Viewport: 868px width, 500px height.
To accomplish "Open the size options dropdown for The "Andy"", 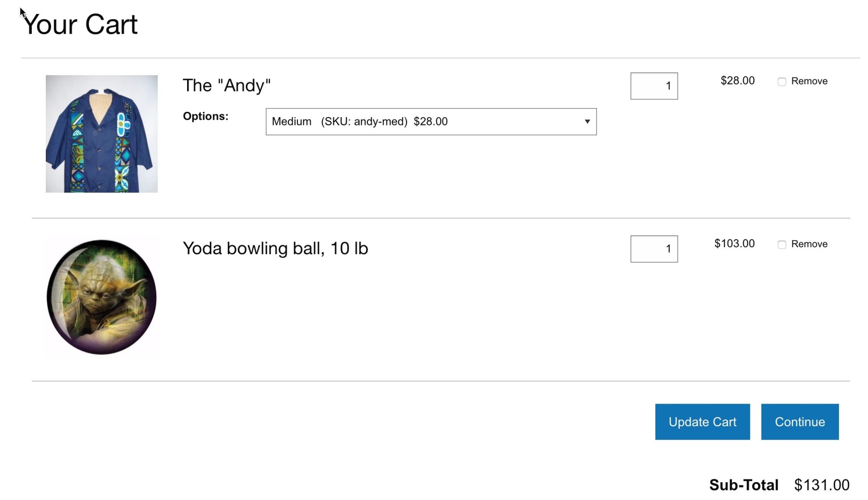I will [x=431, y=122].
